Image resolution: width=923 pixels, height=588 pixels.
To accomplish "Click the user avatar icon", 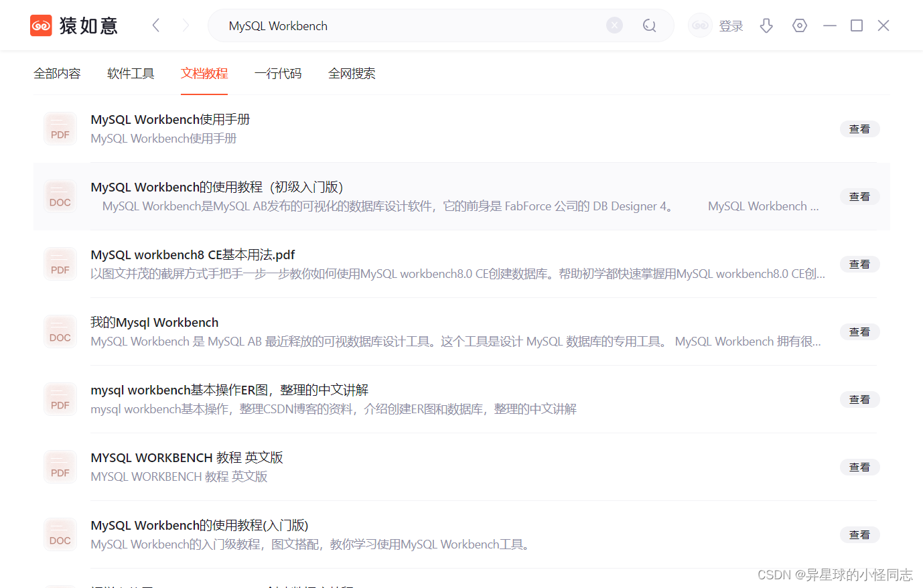I will [700, 25].
